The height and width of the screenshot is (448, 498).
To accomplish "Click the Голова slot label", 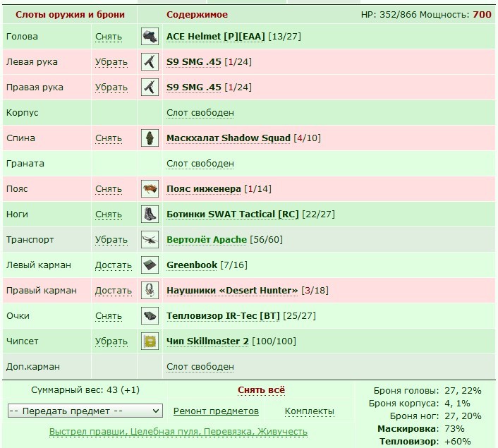I will click(22, 37).
